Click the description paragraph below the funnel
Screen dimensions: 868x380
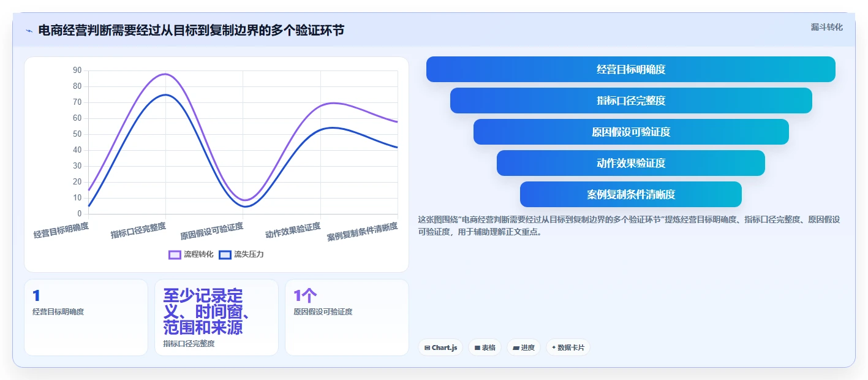point(630,226)
